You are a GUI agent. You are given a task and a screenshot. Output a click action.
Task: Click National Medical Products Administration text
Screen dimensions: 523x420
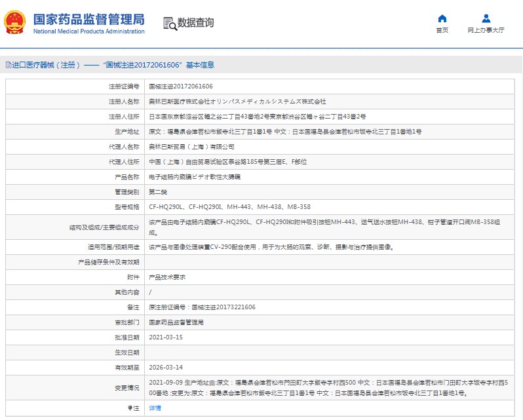pos(88,31)
